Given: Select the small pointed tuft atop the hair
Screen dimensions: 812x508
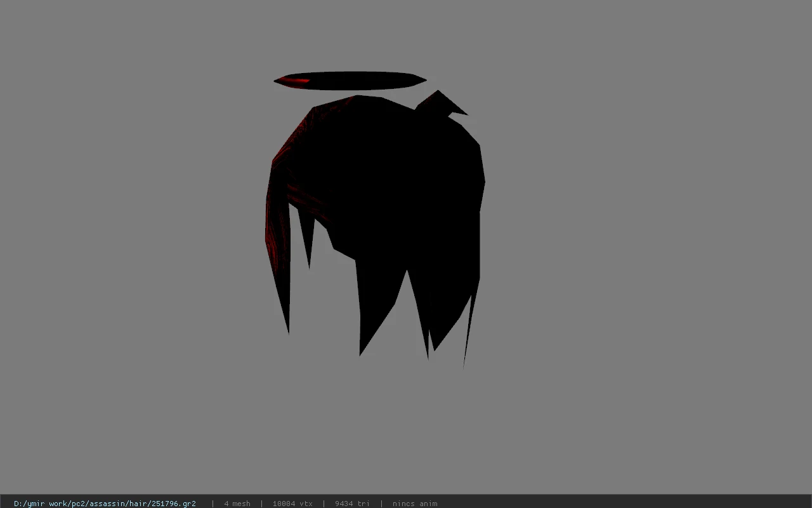Looking at the screenshot, I should click(x=442, y=104).
